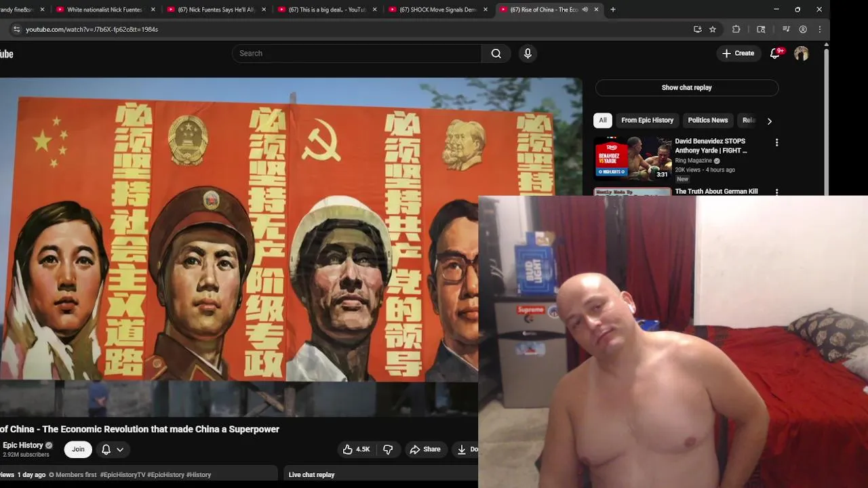Open the Chrome profile icon
The width and height of the screenshot is (868, 488).
coord(803,29)
